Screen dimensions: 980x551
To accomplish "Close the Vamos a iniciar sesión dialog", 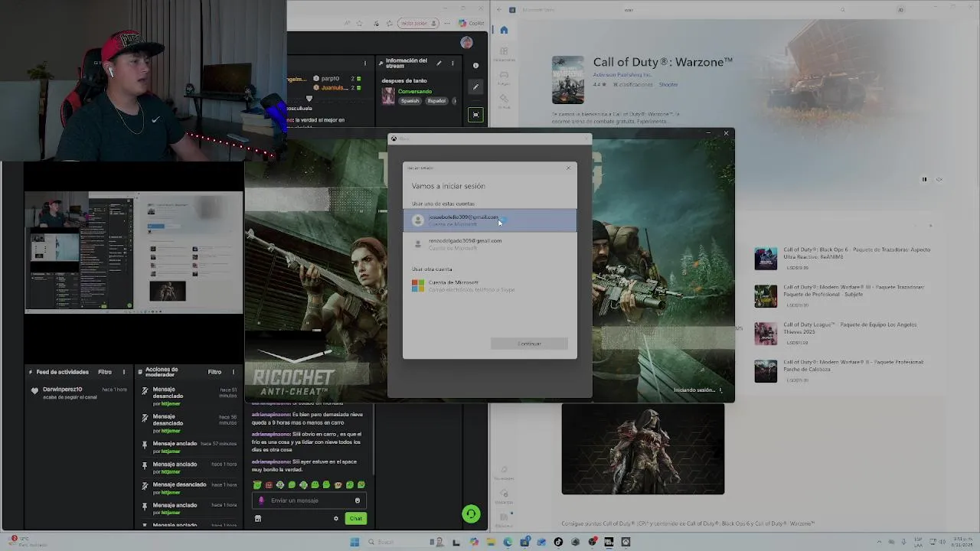I will coord(568,168).
